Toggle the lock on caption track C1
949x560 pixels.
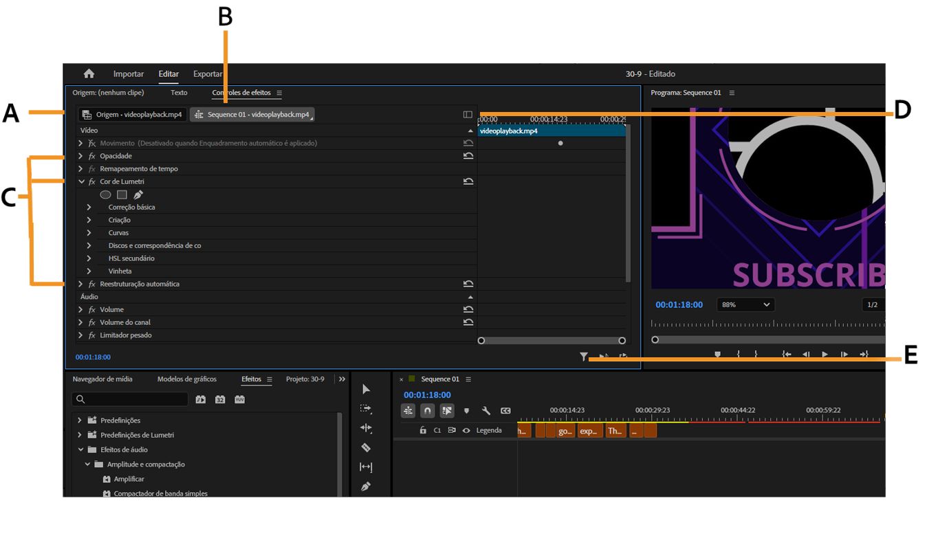point(423,430)
